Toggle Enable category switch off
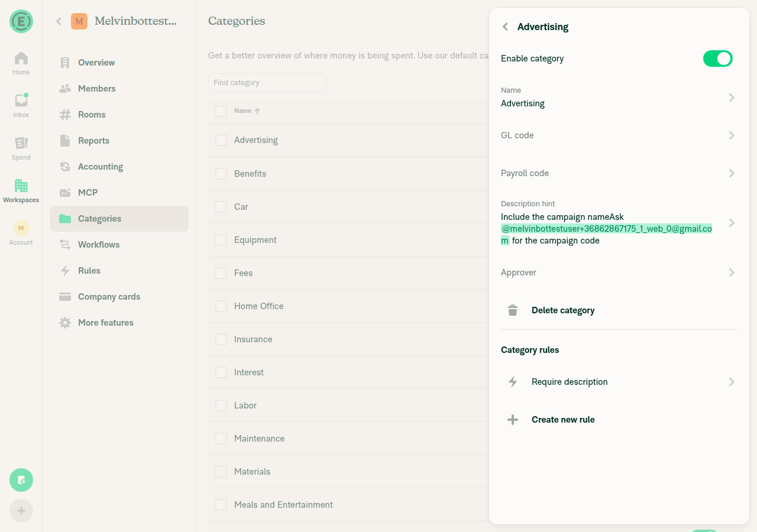This screenshot has height=532, width=757. [x=718, y=59]
